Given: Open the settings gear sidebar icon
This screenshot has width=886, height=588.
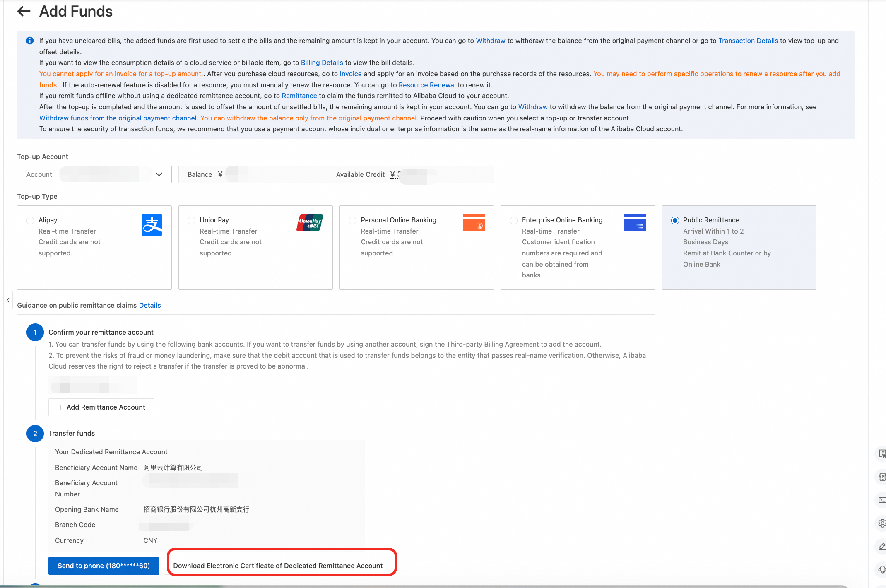Looking at the screenshot, I should [882, 523].
